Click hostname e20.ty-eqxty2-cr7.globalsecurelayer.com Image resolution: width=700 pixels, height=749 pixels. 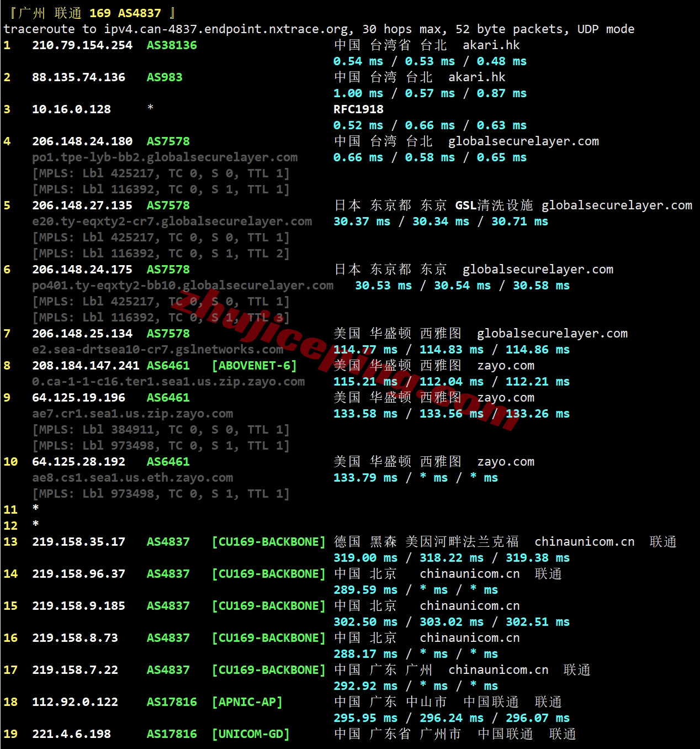(x=172, y=221)
